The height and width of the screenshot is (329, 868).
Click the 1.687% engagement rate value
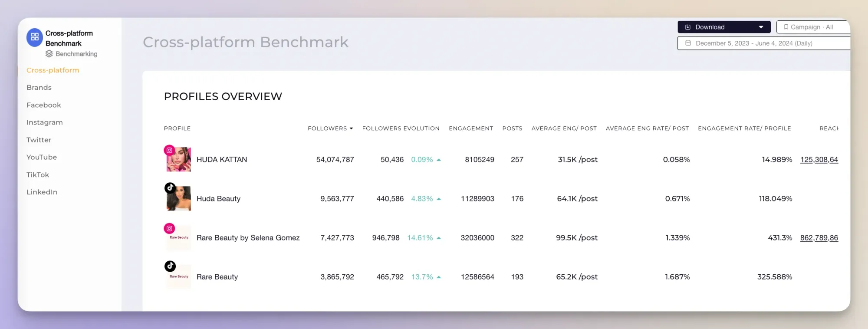point(677,277)
